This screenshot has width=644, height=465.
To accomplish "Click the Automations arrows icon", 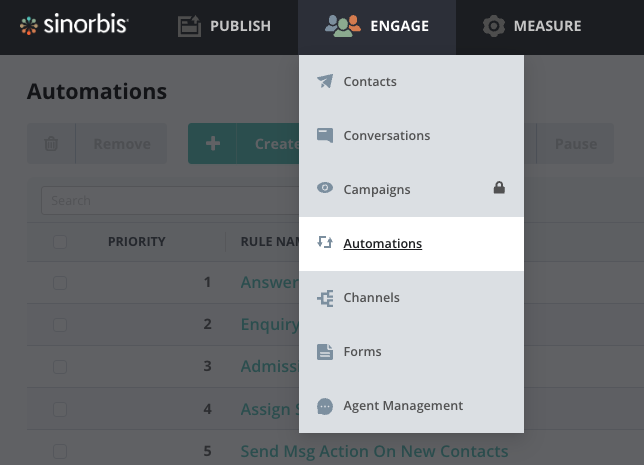I will click(324, 243).
